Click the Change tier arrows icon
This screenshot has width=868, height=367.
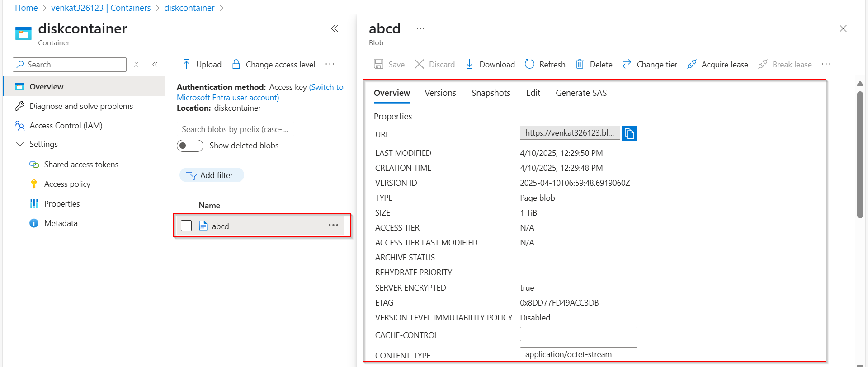click(627, 64)
